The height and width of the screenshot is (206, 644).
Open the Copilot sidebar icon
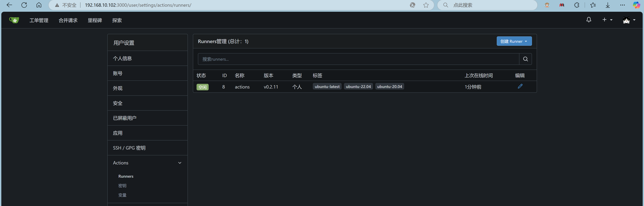(x=636, y=5)
